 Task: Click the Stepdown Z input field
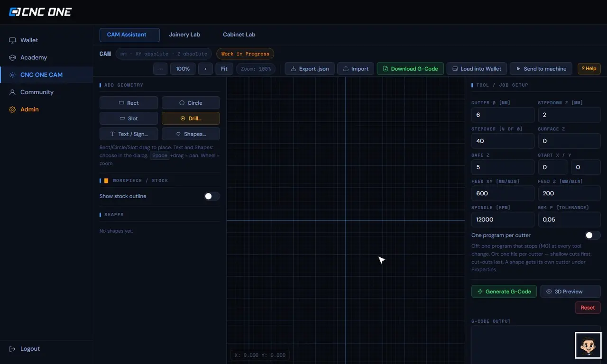coord(569,115)
